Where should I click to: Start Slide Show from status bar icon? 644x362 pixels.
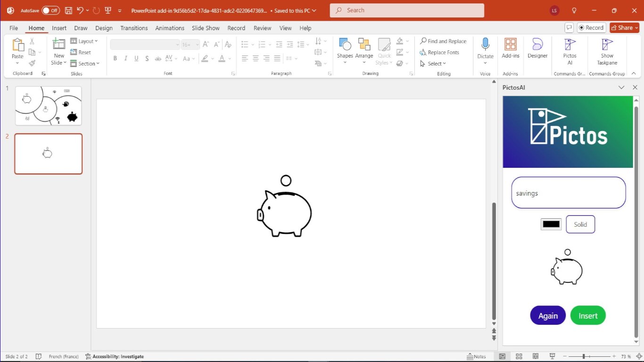552,356
